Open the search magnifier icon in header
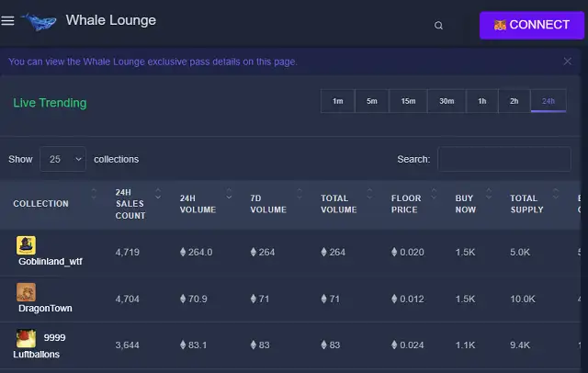Screen dimensions: 588x373 (x=438, y=26)
